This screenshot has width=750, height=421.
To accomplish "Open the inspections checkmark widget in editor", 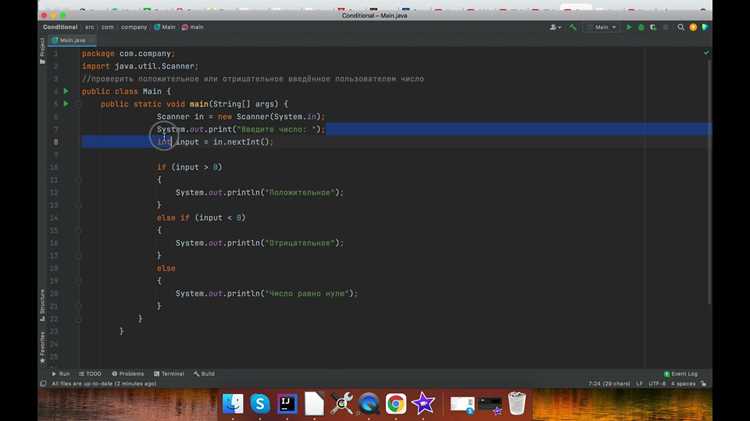I will (706, 53).
